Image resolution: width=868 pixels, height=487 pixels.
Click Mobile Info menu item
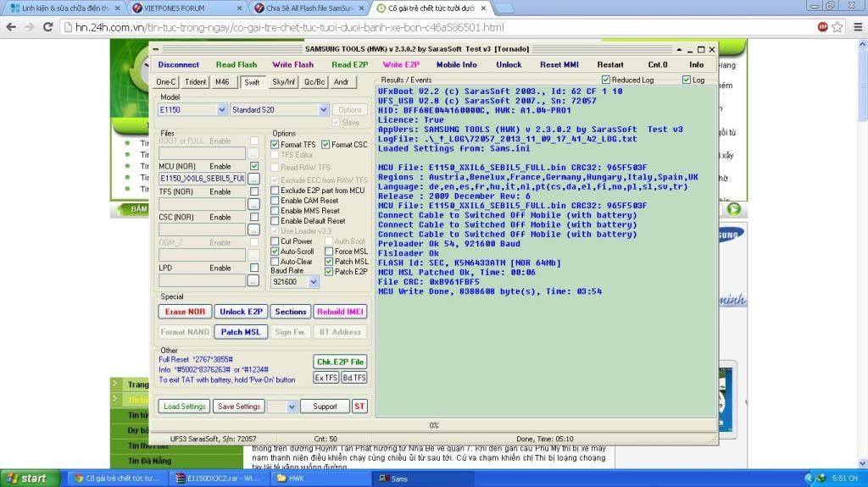tap(457, 64)
